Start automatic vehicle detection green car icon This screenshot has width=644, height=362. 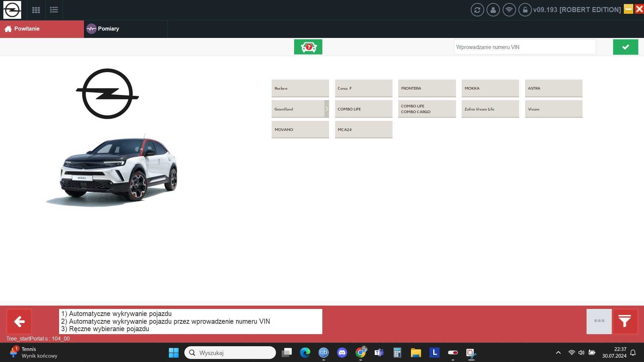tap(308, 47)
